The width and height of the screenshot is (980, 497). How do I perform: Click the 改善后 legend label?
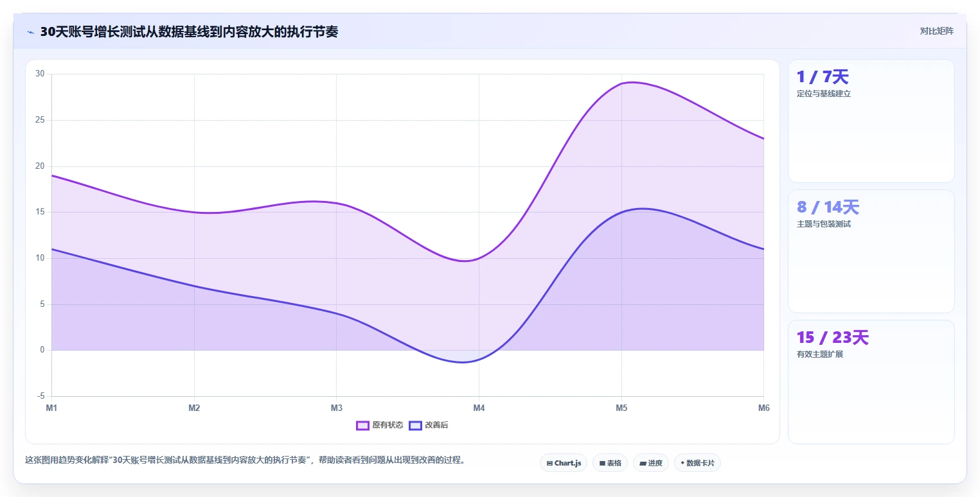[436, 425]
